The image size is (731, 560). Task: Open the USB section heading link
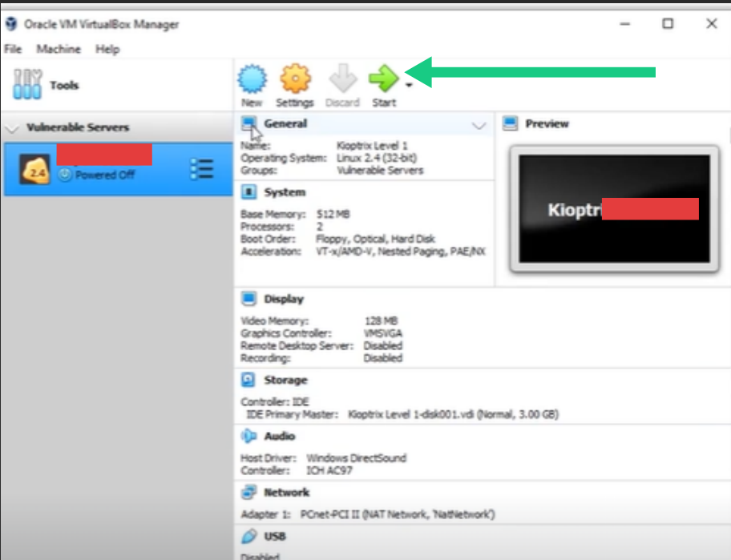(275, 537)
